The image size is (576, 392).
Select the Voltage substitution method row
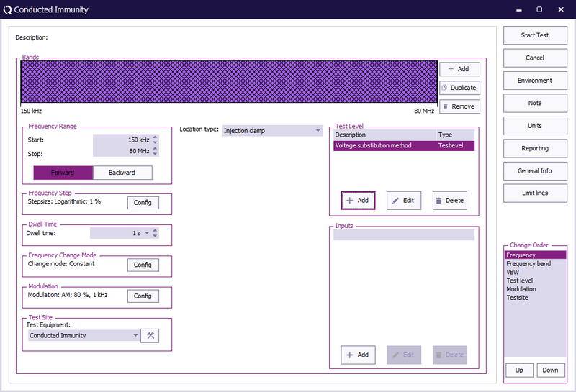coord(385,145)
